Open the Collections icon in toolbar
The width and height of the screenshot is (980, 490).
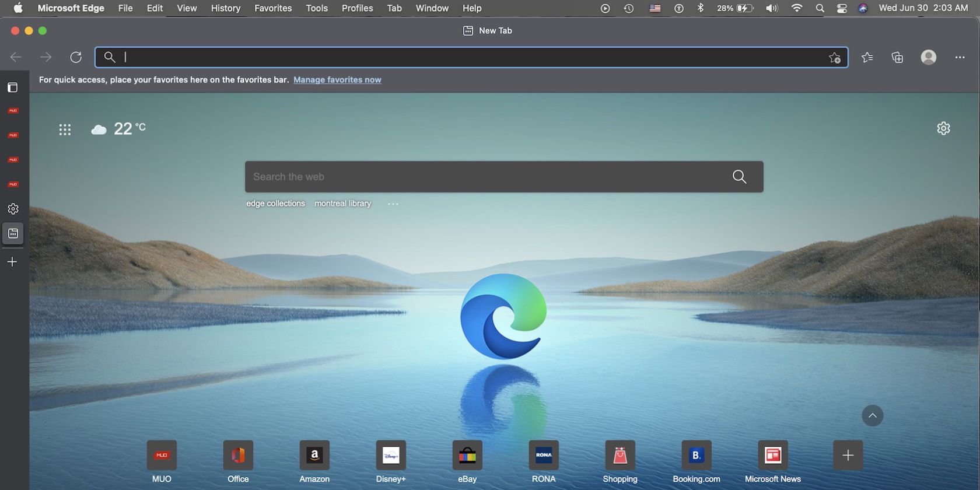[x=897, y=57]
